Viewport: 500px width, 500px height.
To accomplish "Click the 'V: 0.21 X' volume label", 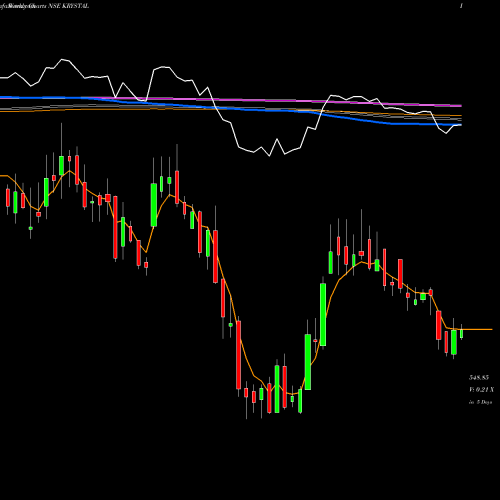I will (481, 390).
